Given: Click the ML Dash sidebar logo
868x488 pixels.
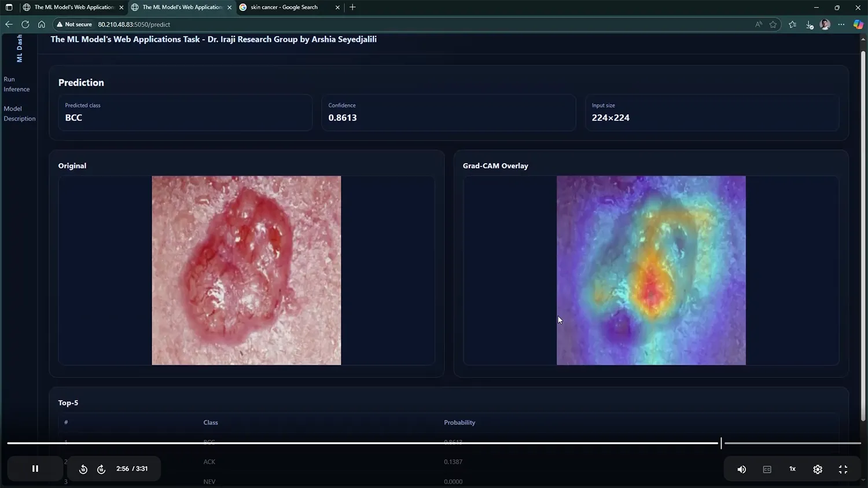Looking at the screenshot, I should click(19, 48).
